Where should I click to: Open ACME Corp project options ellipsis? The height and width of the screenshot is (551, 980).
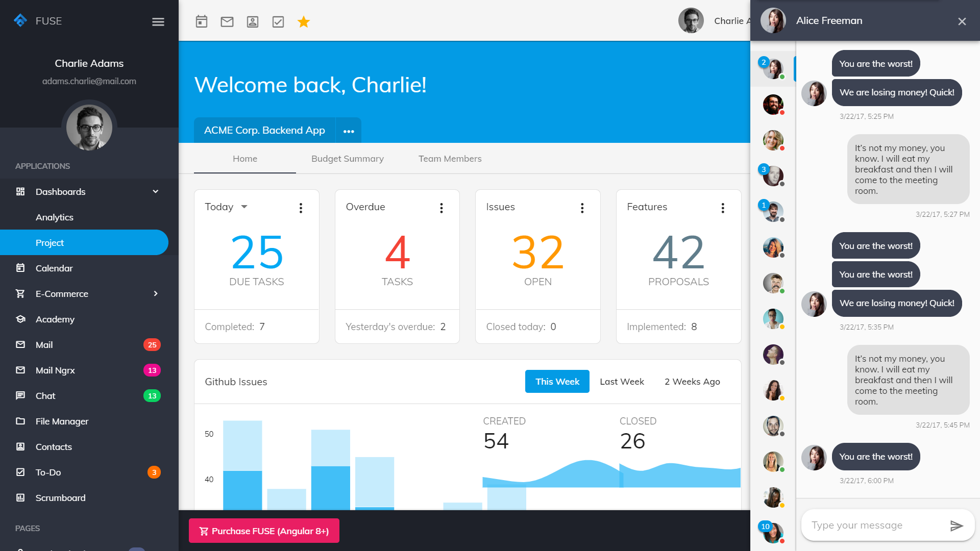click(x=349, y=131)
